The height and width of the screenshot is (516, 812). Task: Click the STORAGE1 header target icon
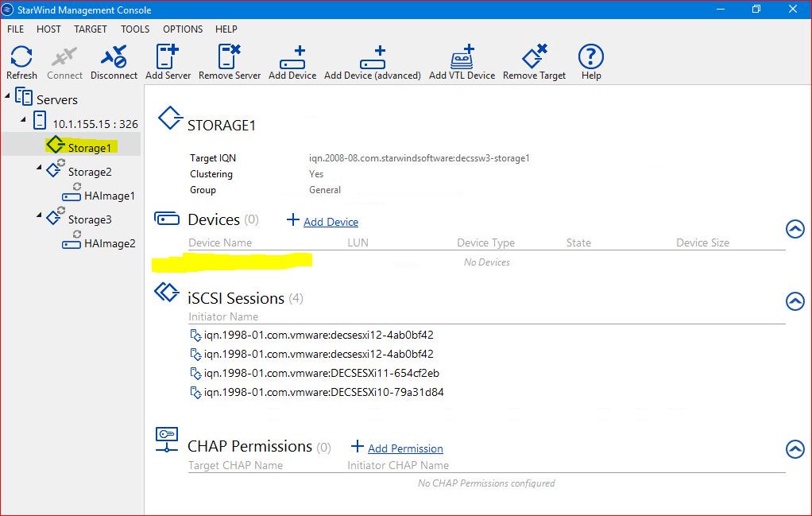click(170, 118)
